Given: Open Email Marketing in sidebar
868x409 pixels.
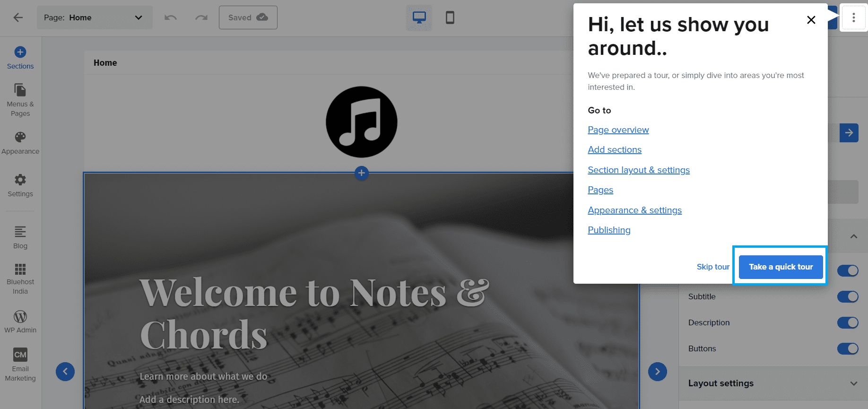Looking at the screenshot, I should coord(20,365).
